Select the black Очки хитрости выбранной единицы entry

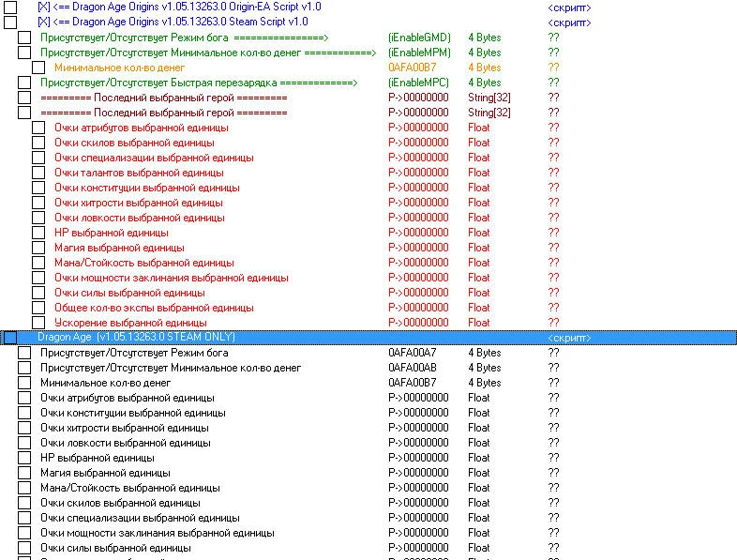(x=125, y=428)
